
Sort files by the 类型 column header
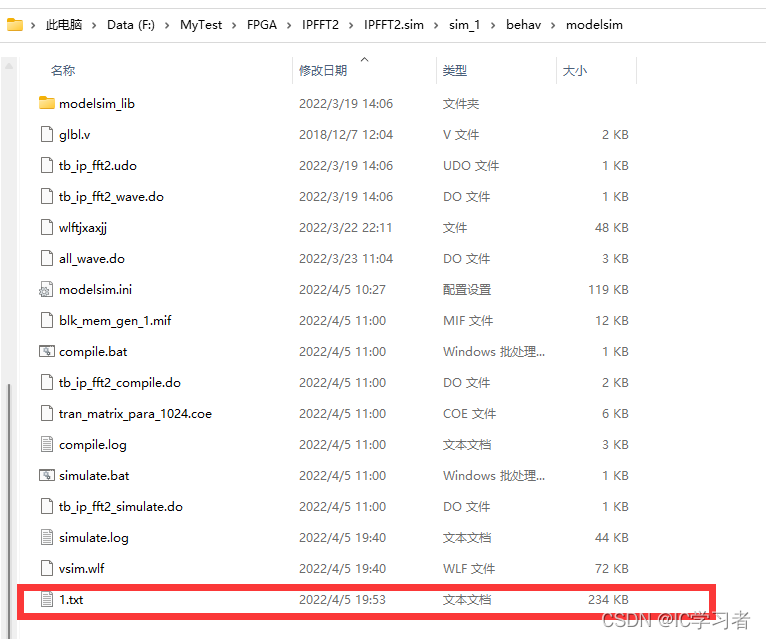(x=455, y=70)
